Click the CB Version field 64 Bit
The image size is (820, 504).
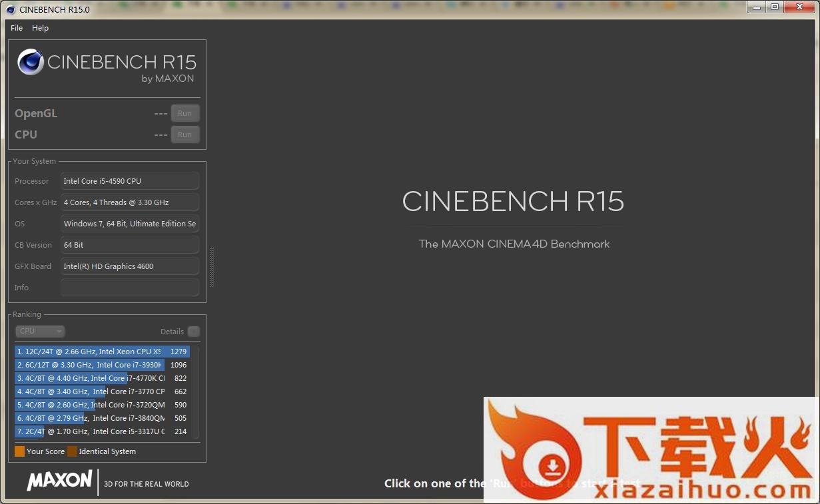point(130,245)
